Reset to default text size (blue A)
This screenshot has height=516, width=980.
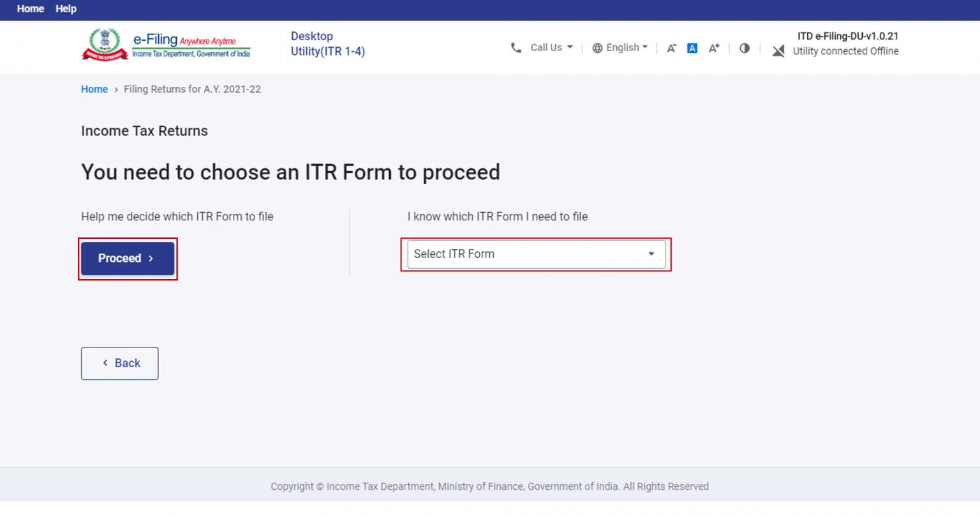click(x=692, y=47)
